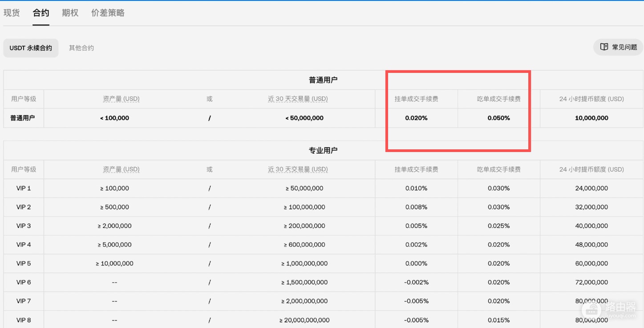This screenshot has height=328, width=644.
Task: Click the ≥ 1,000,000,000 volume cell
Action: point(304,264)
